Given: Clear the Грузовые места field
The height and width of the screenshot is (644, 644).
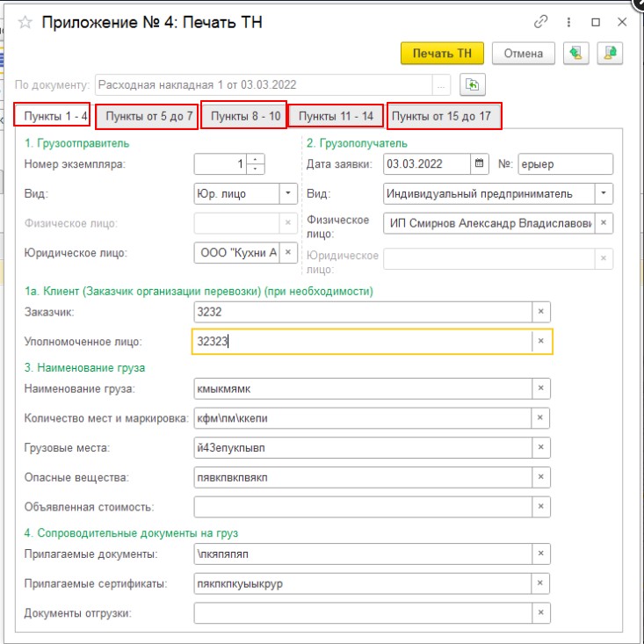Looking at the screenshot, I should pos(541,447).
